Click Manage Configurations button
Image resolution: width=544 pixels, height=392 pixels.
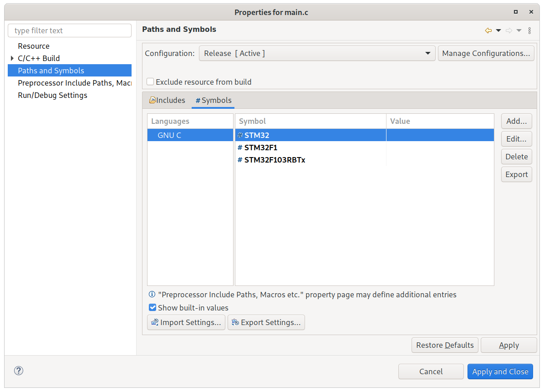[x=486, y=53]
